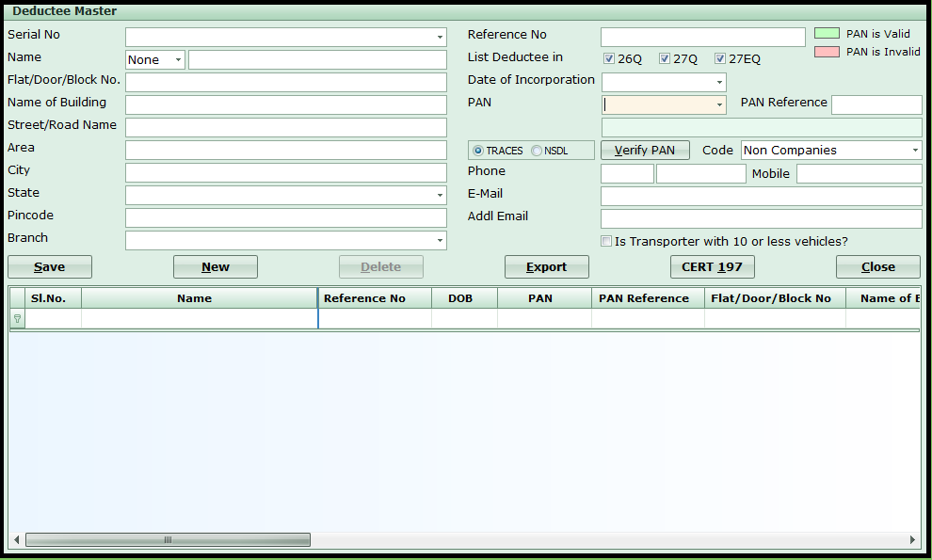Click the Phone number field
Image resolution: width=932 pixels, height=560 pixels.
click(x=701, y=173)
